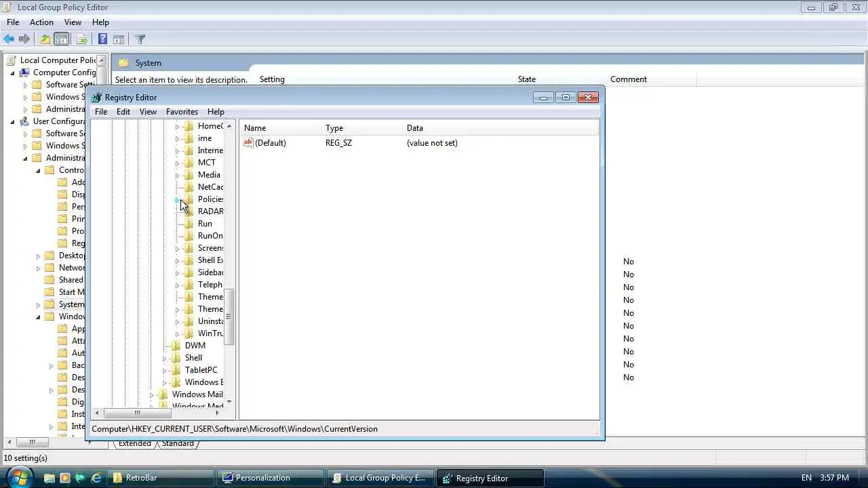Image resolution: width=868 pixels, height=488 pixels.
Task: Click the Data column header in Registry Editor
Action: click(x=500, y=128)
